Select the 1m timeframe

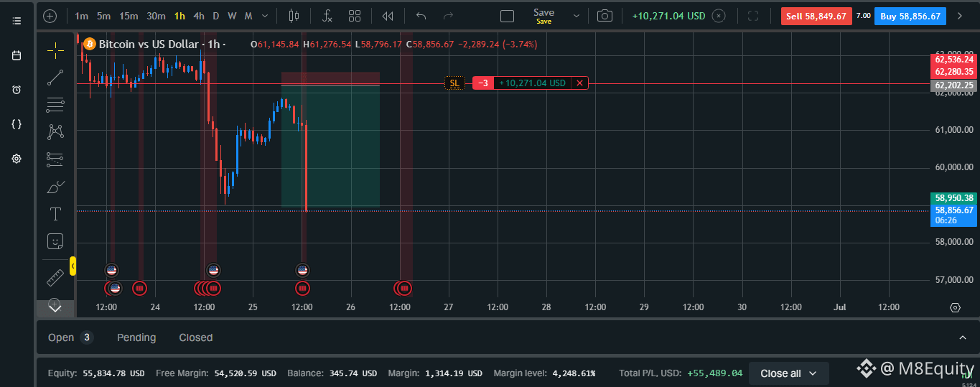coord(82,16)
